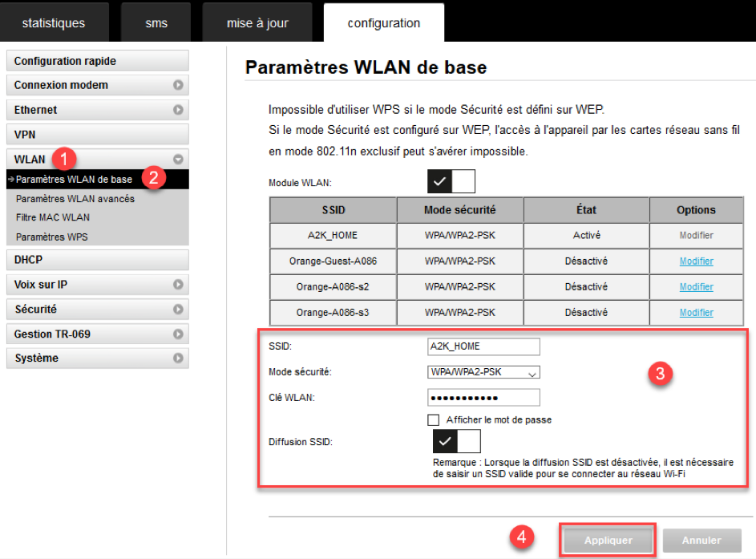Switch to the sms tab
The height and width of the screenshot is (559, 756).
coord(156,23)
